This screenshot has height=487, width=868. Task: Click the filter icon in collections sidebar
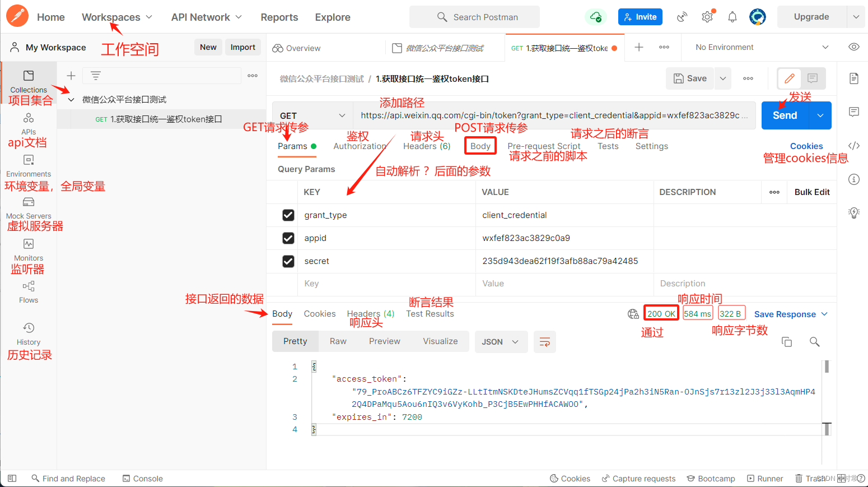[96, 76]
